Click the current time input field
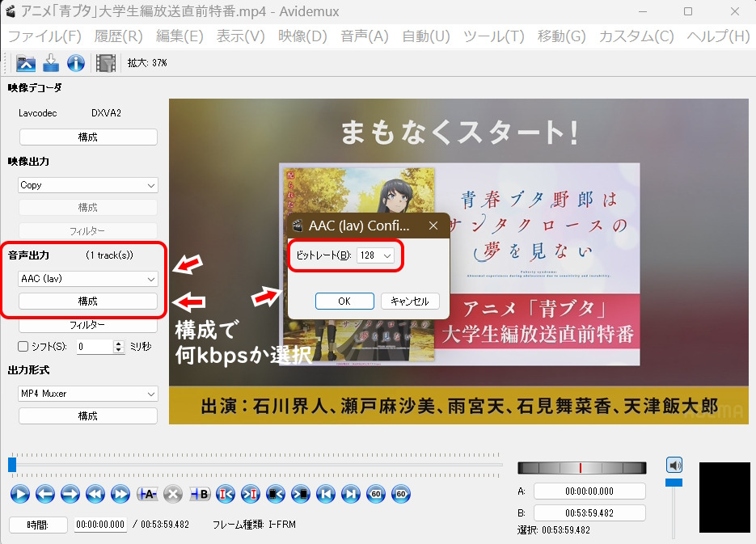The height and width of the screenshot is (544, 756). click(x=100, y=525)
